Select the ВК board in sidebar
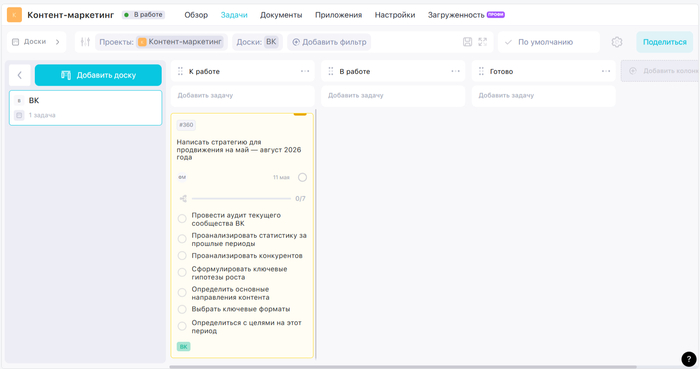700x369 pixels. click(x=86, y=108)
